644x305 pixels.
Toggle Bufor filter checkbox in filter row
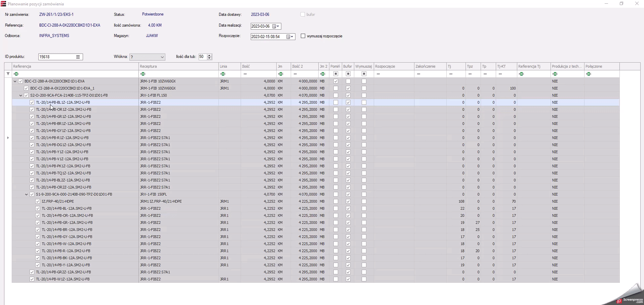(x=348, y=74)
